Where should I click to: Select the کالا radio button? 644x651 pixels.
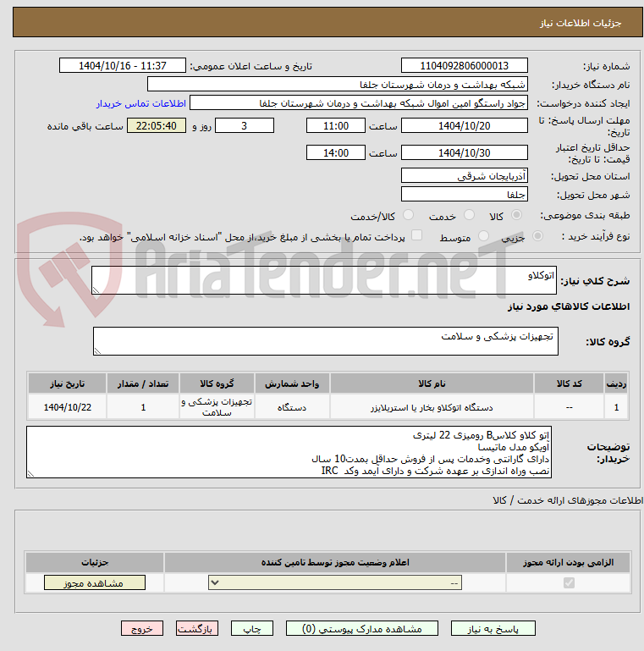click(x=516, y=215)
